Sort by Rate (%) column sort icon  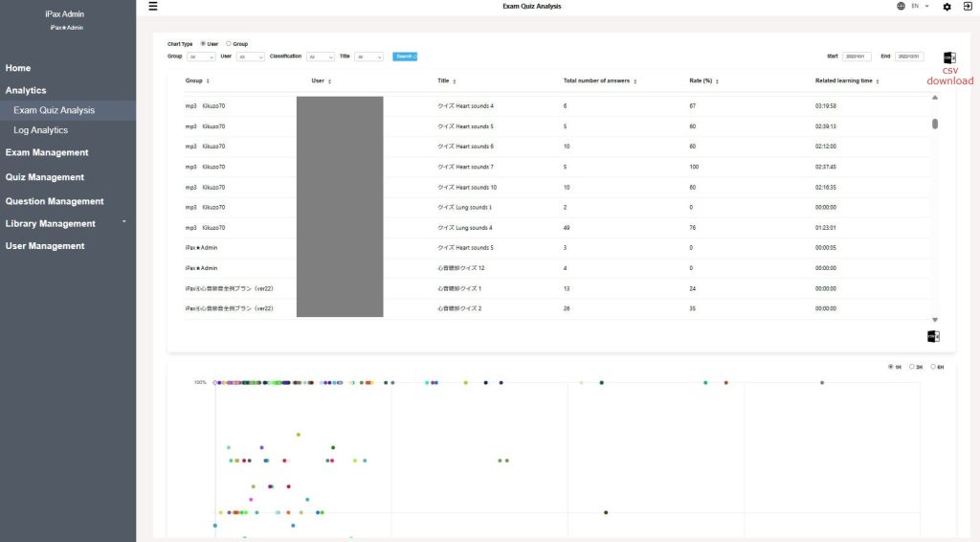click(x=717, y=81)
